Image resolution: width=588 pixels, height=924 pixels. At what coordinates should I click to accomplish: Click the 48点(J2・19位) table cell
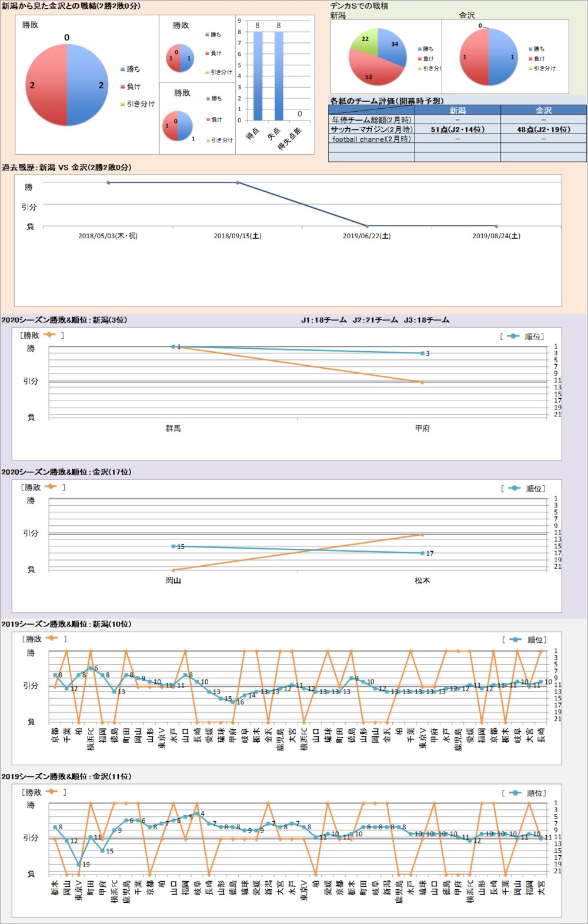tap(543, 129)
